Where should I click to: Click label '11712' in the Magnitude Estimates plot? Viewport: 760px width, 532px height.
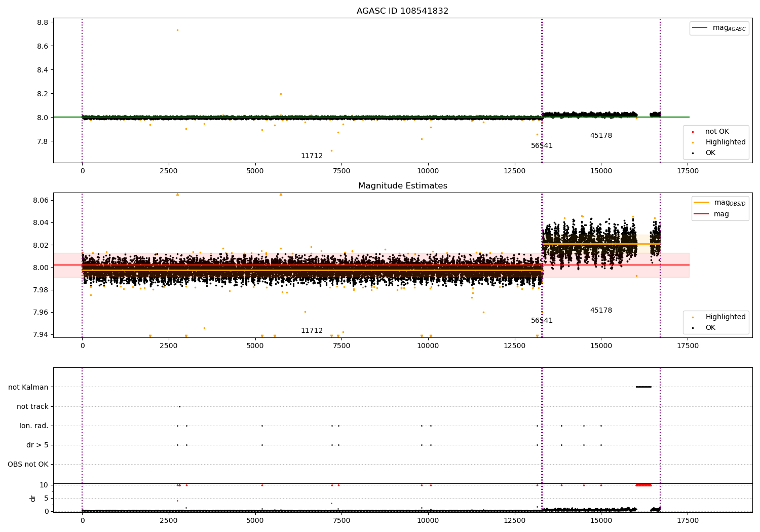[312, 331]
